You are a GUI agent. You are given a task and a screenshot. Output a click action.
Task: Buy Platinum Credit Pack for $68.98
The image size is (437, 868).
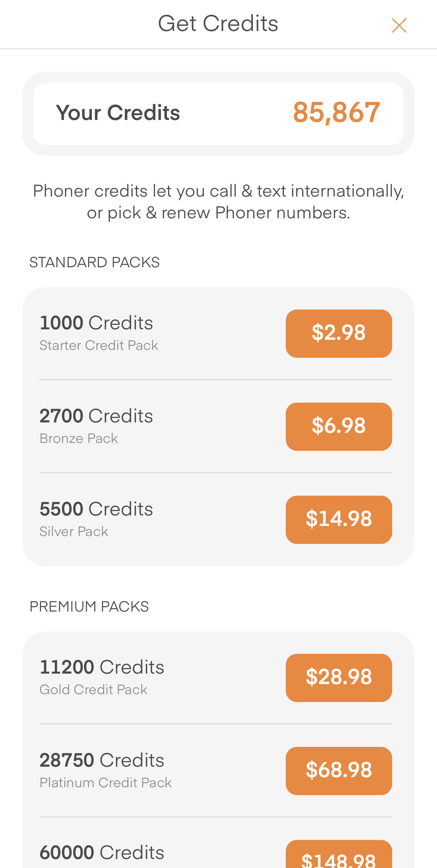tap(338, 770)
